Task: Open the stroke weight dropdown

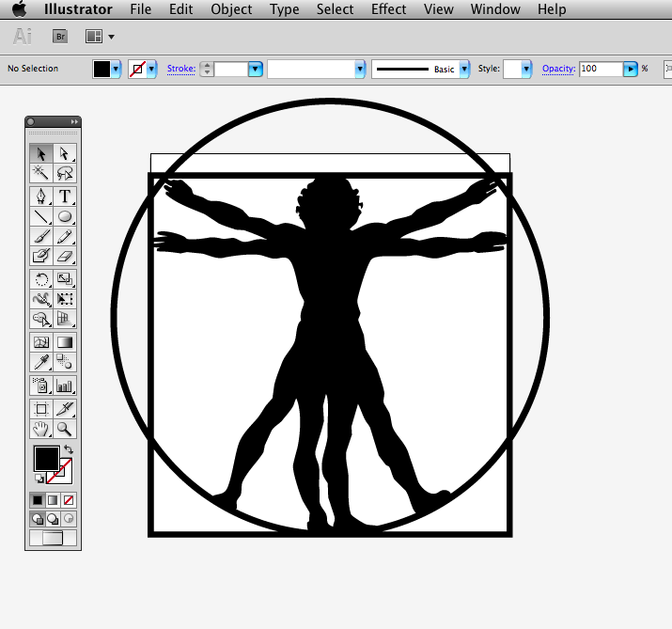Action: (255, 69)
